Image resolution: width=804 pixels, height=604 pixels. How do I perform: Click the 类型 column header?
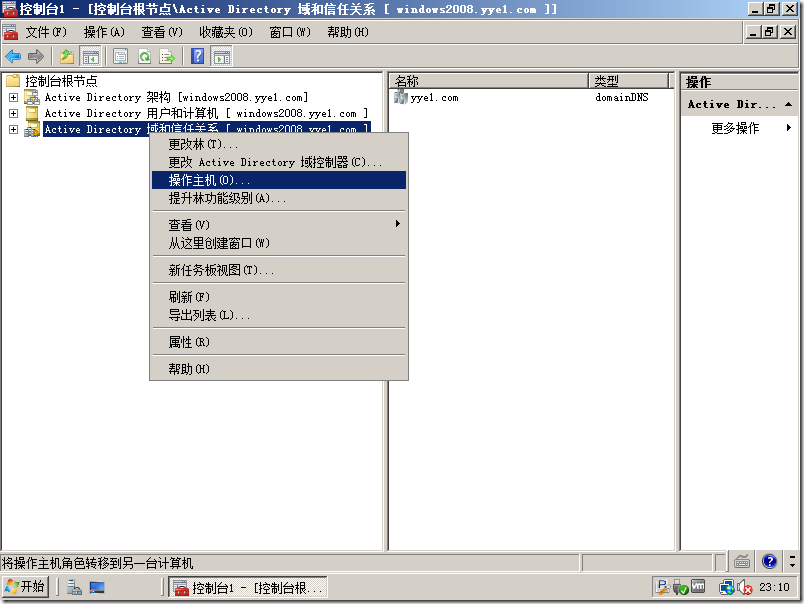629,81
